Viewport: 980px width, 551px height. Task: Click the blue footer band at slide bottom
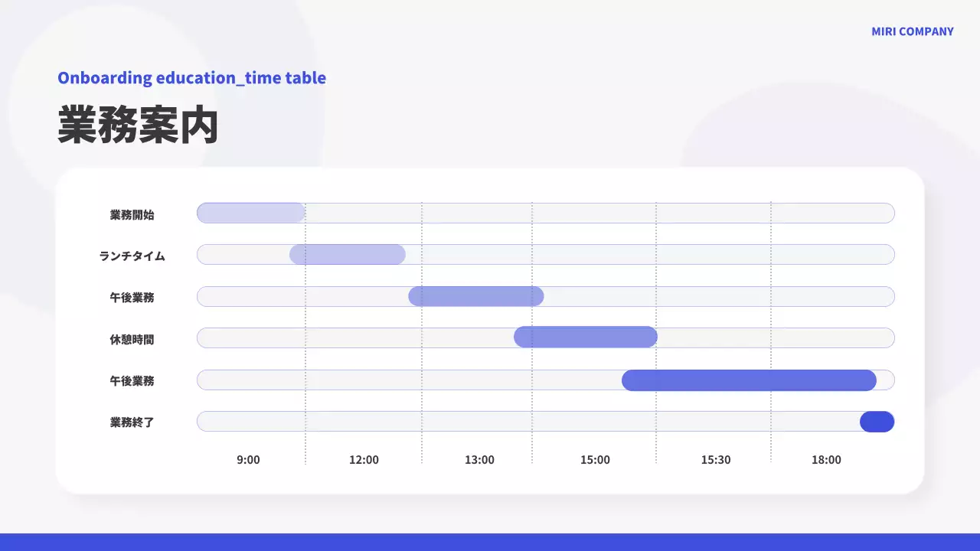point(490,542)
